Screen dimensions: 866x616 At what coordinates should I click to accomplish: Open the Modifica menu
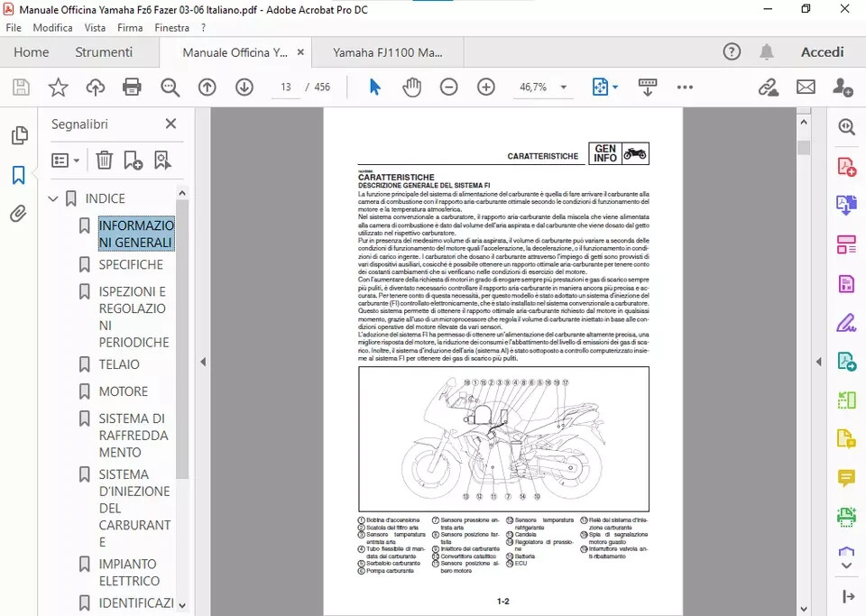pyautogui.click(x=52, y=28)
